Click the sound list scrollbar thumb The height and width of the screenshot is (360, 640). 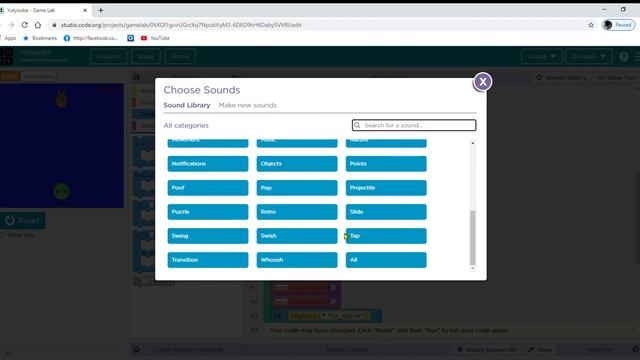click(x=473, y=238)
